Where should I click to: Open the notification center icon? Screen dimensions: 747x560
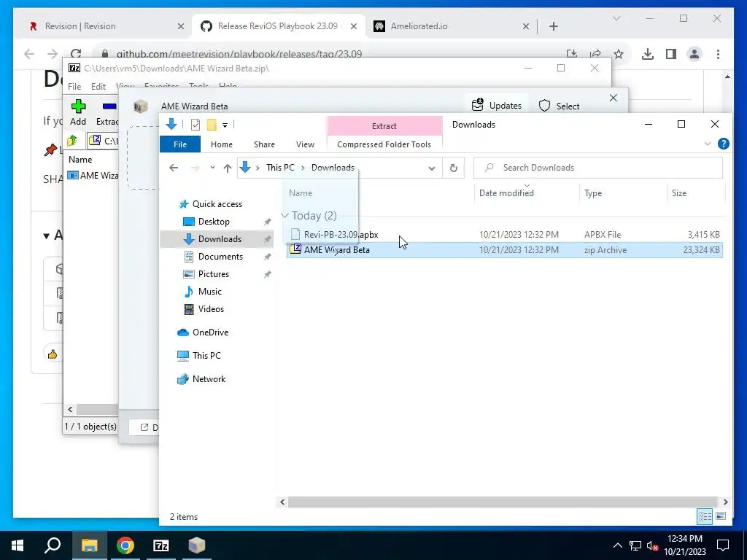[723, 545]
